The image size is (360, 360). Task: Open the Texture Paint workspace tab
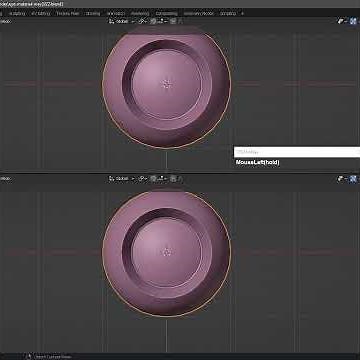[68, 14]
